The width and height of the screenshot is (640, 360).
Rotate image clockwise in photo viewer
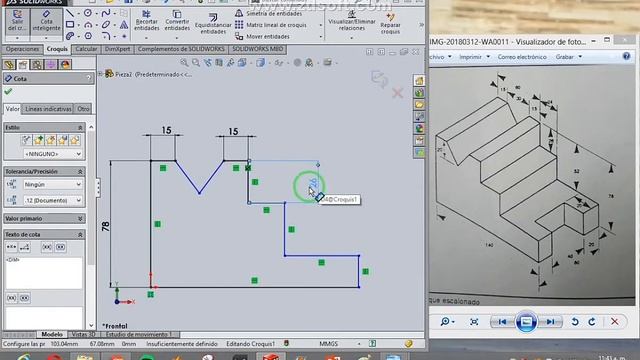592,322
